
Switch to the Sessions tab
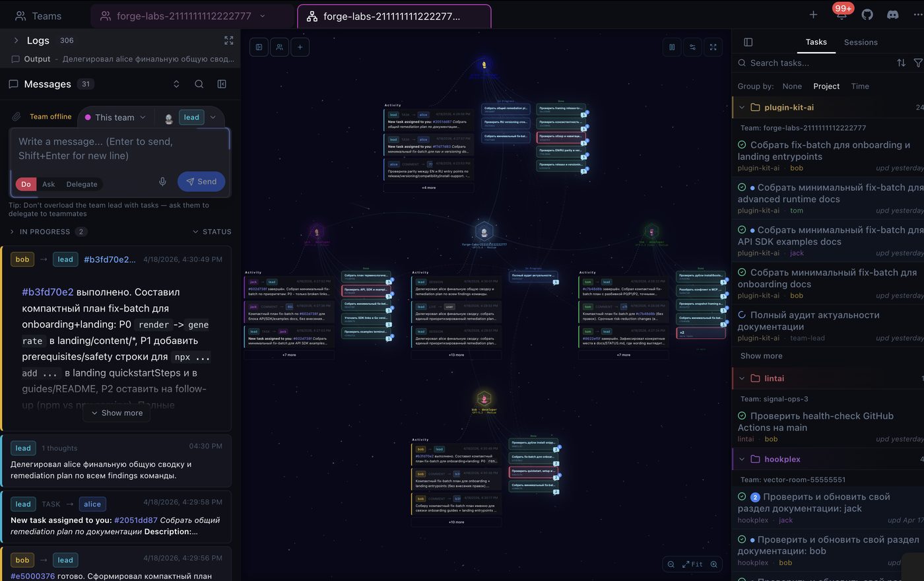pos(861,42)
